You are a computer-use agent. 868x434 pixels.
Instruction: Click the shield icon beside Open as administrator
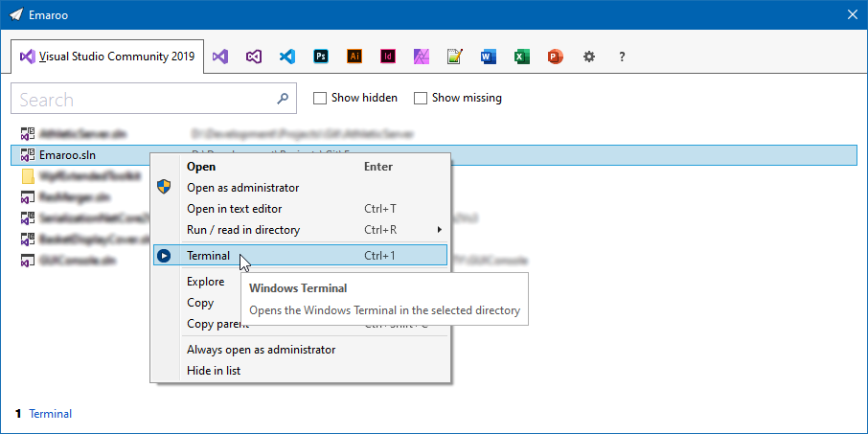point(164,187)
